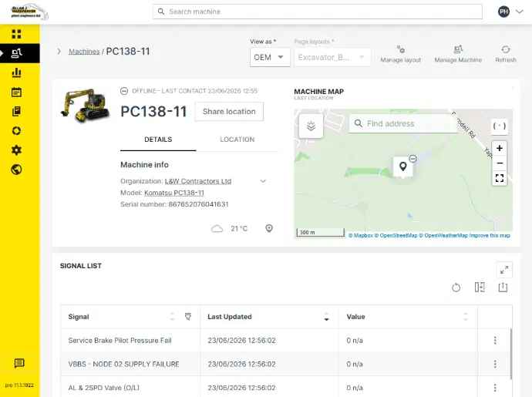Open the View as OEM dropdown
Screen dimensions: 532x397
point(270,57)
